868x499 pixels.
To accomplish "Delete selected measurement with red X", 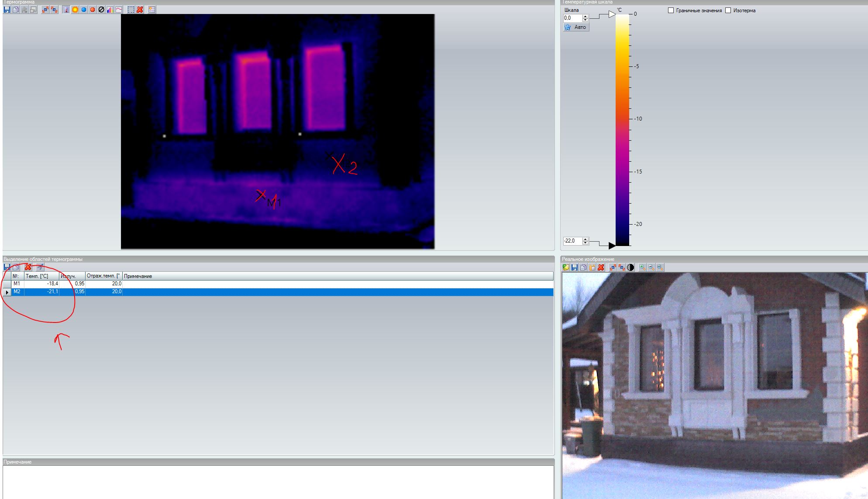I will pos(28,267).
